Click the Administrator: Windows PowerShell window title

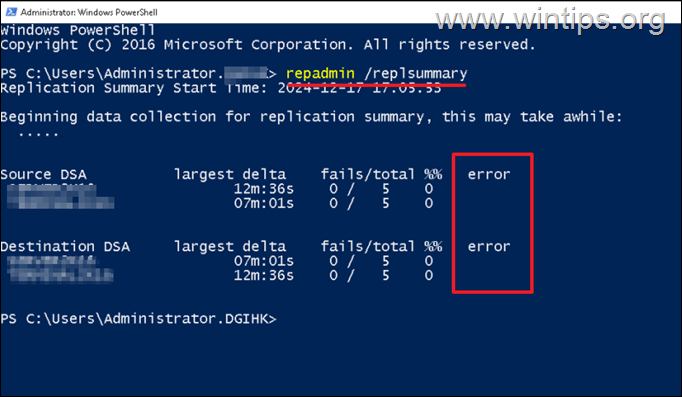click(x=89, y=12)
